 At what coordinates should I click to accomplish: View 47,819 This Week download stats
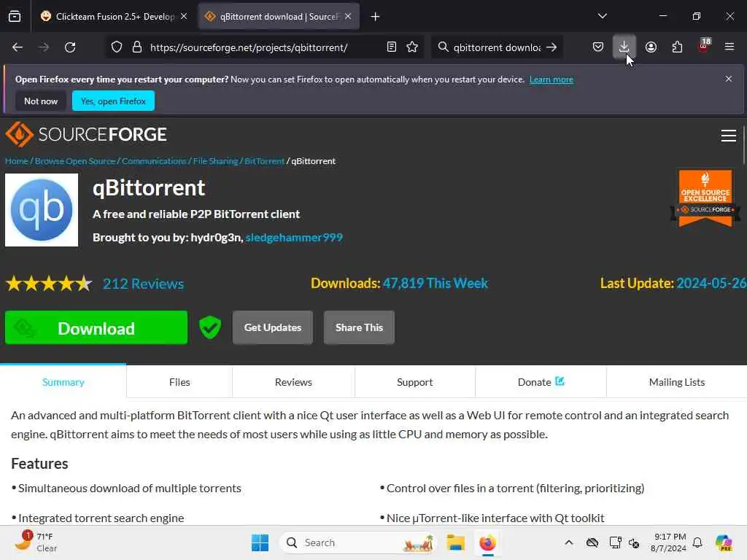point(436,284)
